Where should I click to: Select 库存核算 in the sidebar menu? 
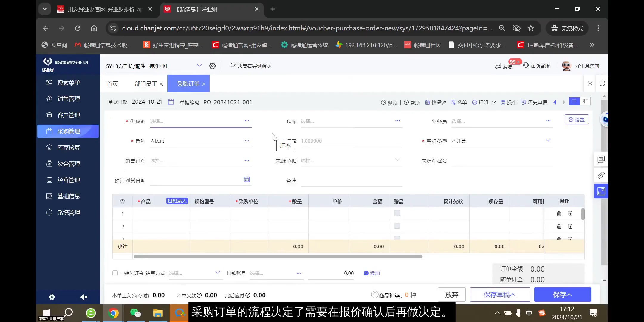pyautogui.click(x=68, y=147)
